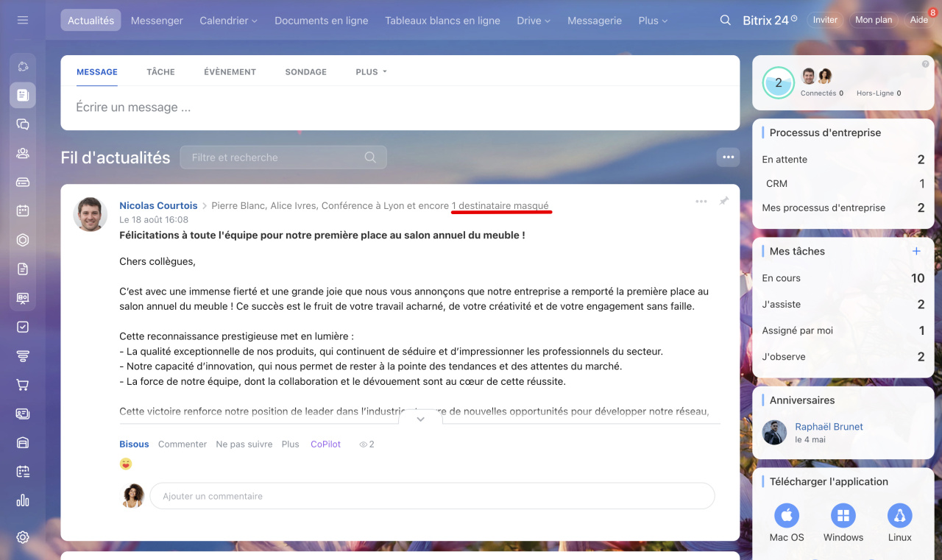942x560 pixels.
Task: Click the Filtre et recherche box
Action: (x=283, y=157)
